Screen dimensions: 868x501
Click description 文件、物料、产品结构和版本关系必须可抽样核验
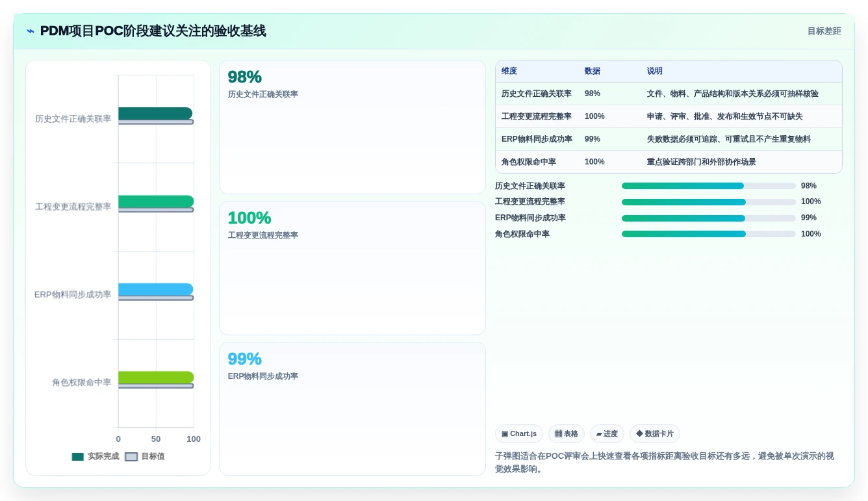coord(733,94)
